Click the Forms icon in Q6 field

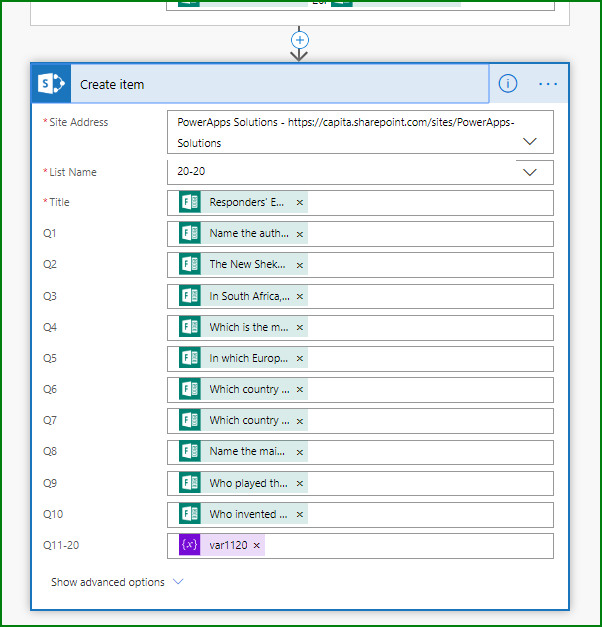190,389
